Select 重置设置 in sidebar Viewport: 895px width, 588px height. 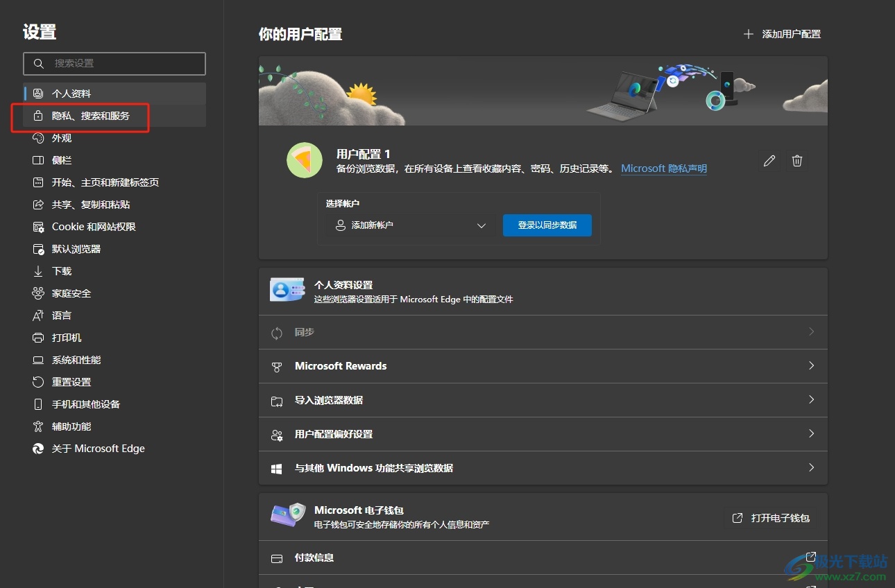pos(114,382)
